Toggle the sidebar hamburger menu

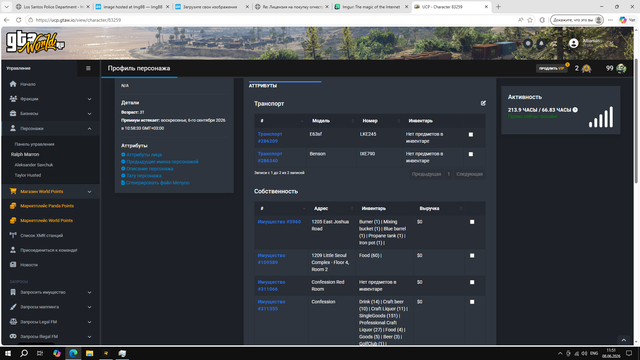coord(88,68)
